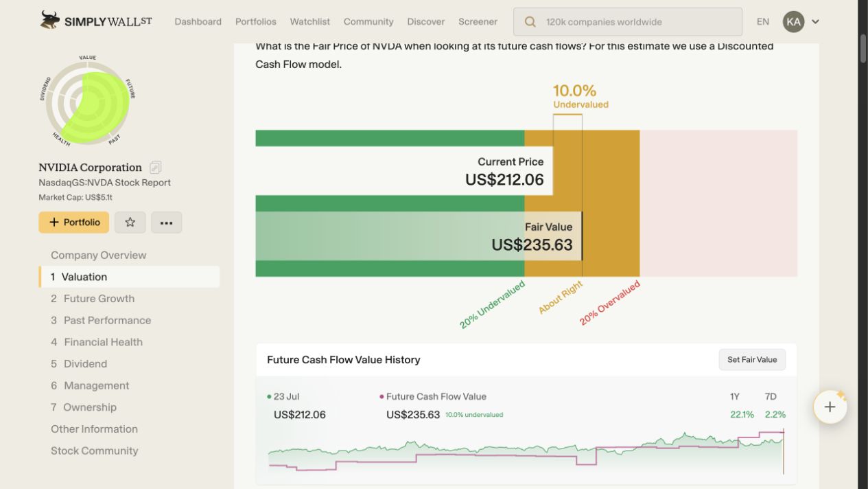The image size is (868, 489).
Task: Click the snowflake chart graphic
Action: pos(88,100)
